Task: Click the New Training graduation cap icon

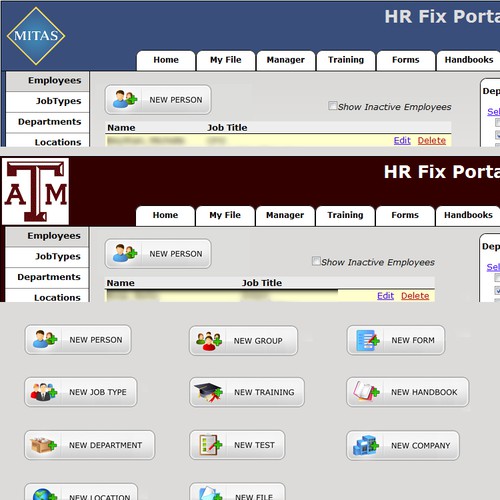Action: click(x=208, y=392)
